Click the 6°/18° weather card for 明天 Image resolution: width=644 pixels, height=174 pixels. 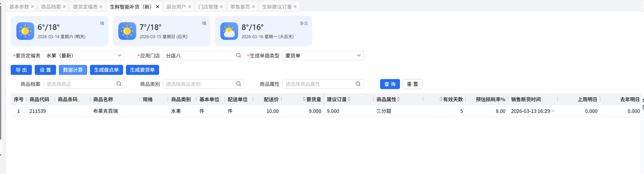(x=60, y=31)
